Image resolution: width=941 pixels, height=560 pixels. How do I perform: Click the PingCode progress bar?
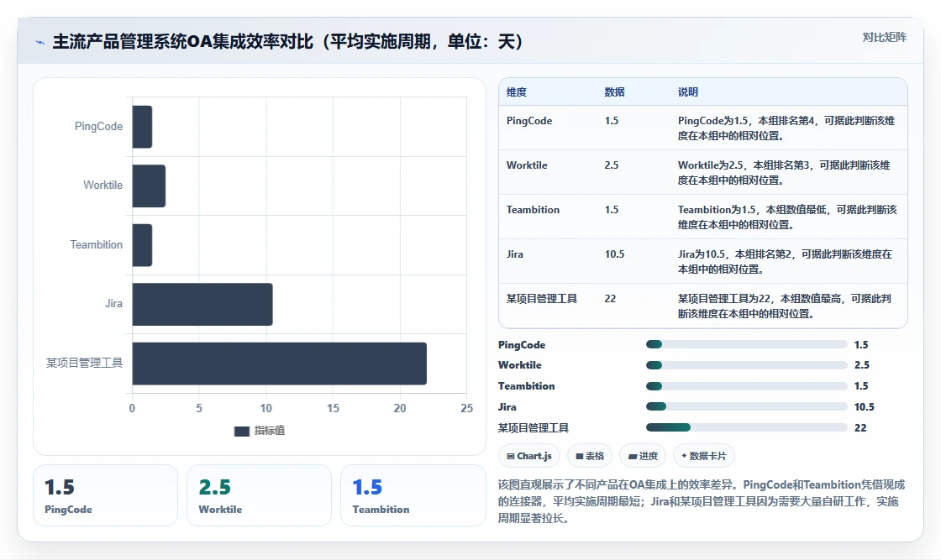point(747,344)
